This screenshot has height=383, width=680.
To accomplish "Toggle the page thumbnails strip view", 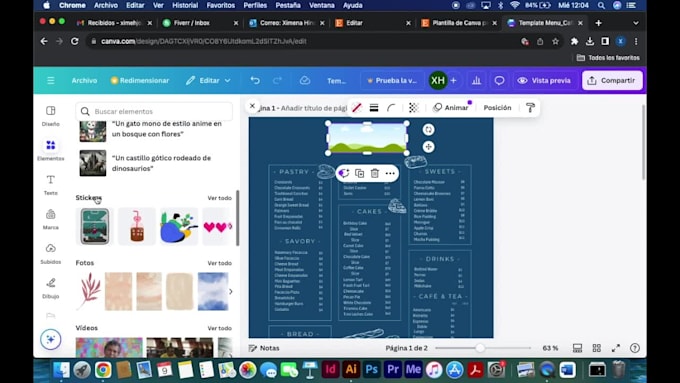I will (577, 348).
